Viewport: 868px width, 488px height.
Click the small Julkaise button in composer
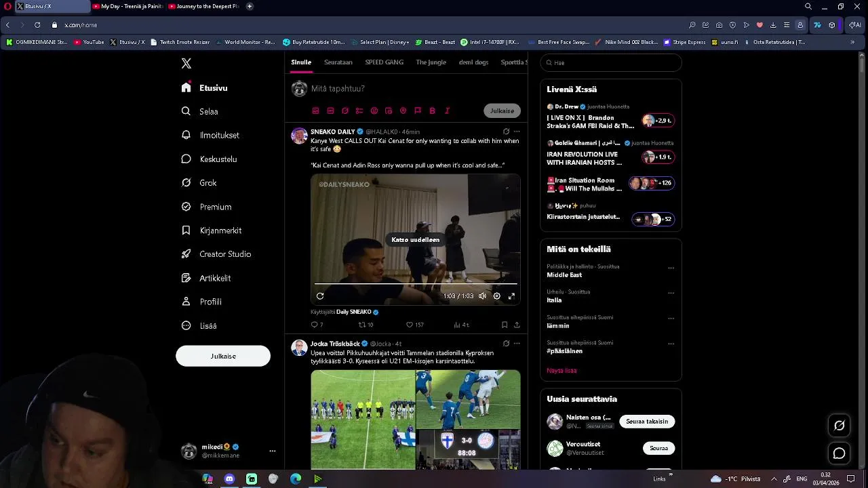point(502,110)
